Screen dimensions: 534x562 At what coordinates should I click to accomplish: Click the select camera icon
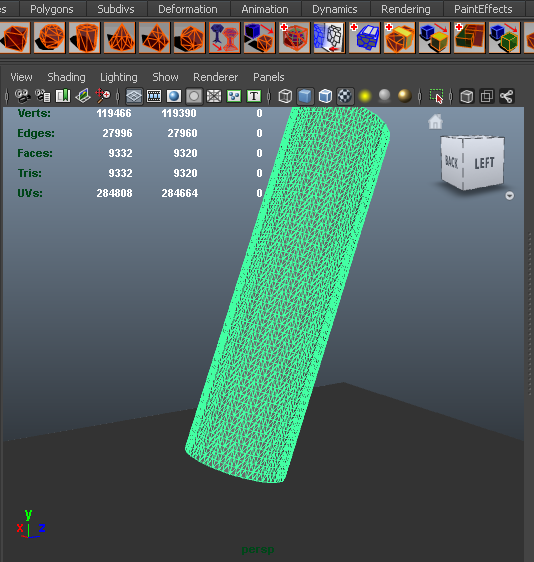pos(23,96)
